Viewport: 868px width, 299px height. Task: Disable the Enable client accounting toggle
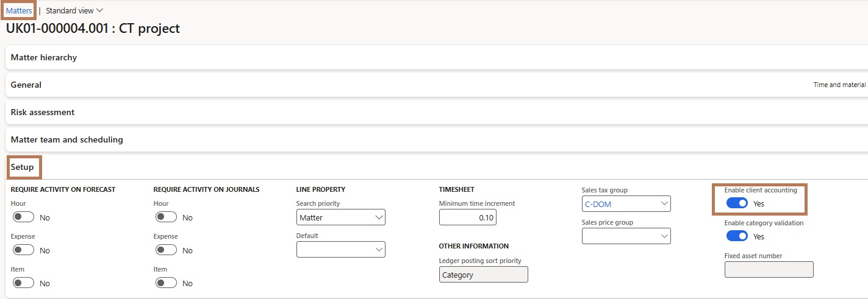[x=737, y=204]
